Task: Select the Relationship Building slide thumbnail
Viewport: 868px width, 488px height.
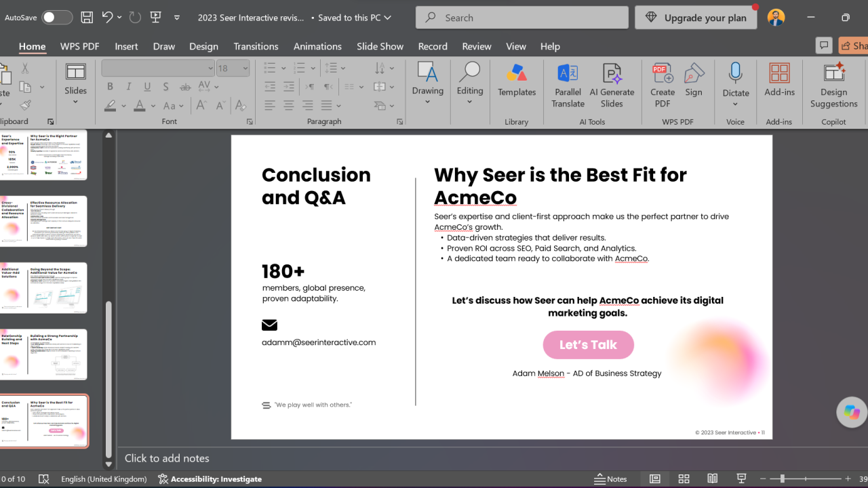Action: 44,354
